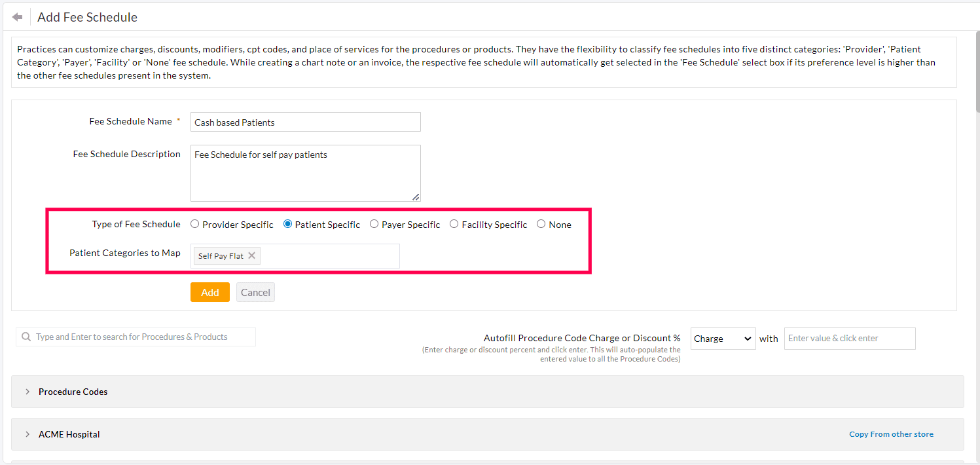
Task: Click the search magnifier icon
Action: click(26, 336)
